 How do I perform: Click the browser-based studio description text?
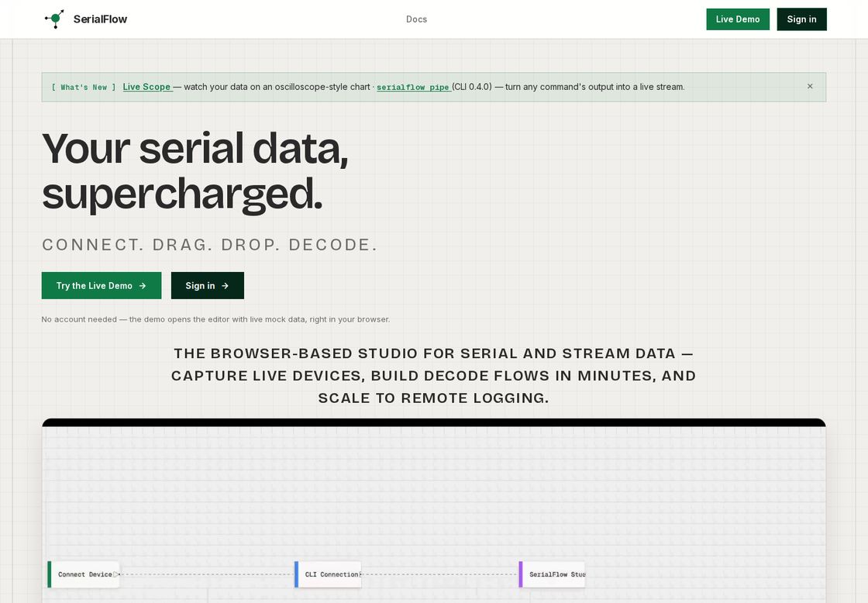(x=433, y=375)
